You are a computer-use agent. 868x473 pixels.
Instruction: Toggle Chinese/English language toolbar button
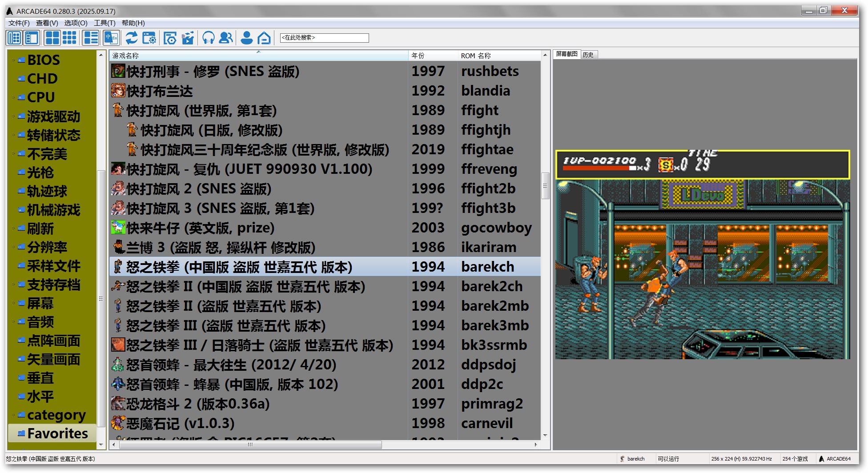(111, 38)
